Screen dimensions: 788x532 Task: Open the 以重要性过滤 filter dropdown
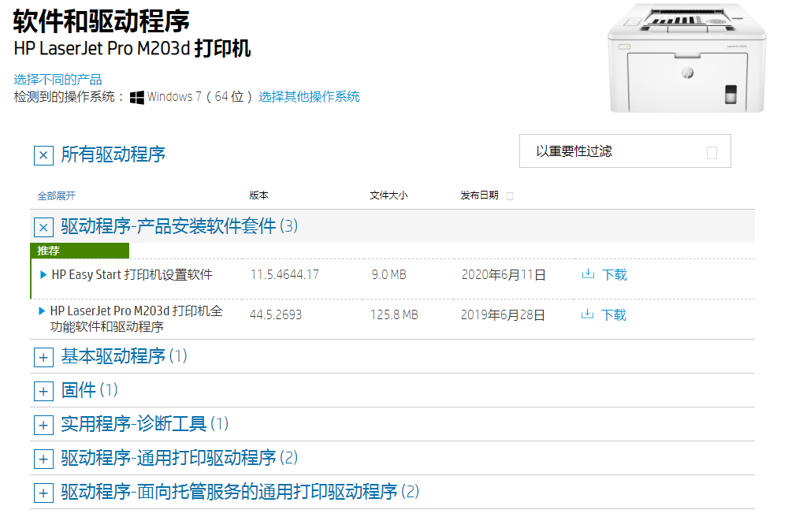[x=625, y=151]
